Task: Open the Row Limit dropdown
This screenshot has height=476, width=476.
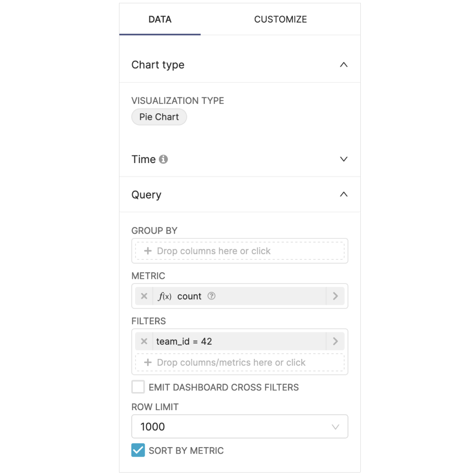Action: point(239,427)
